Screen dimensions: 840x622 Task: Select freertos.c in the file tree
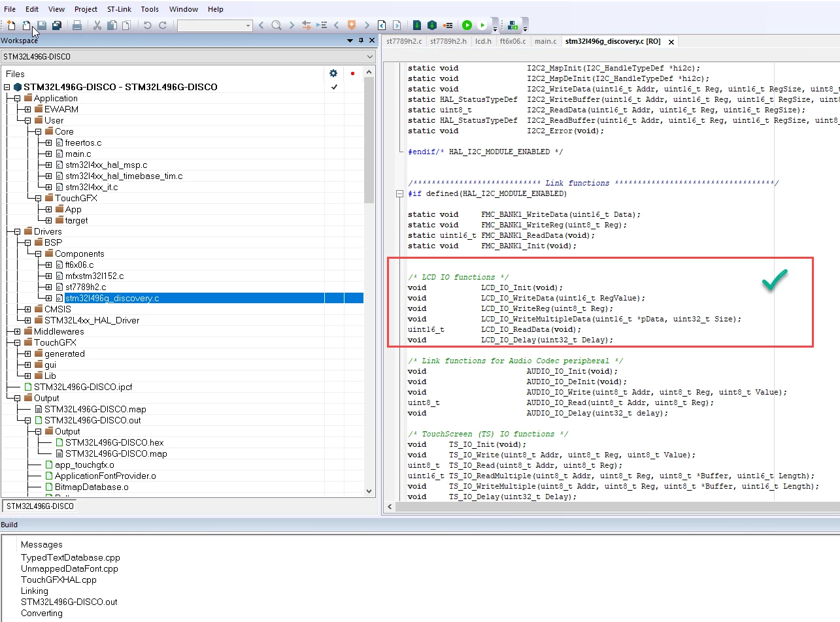pos(83,143)
